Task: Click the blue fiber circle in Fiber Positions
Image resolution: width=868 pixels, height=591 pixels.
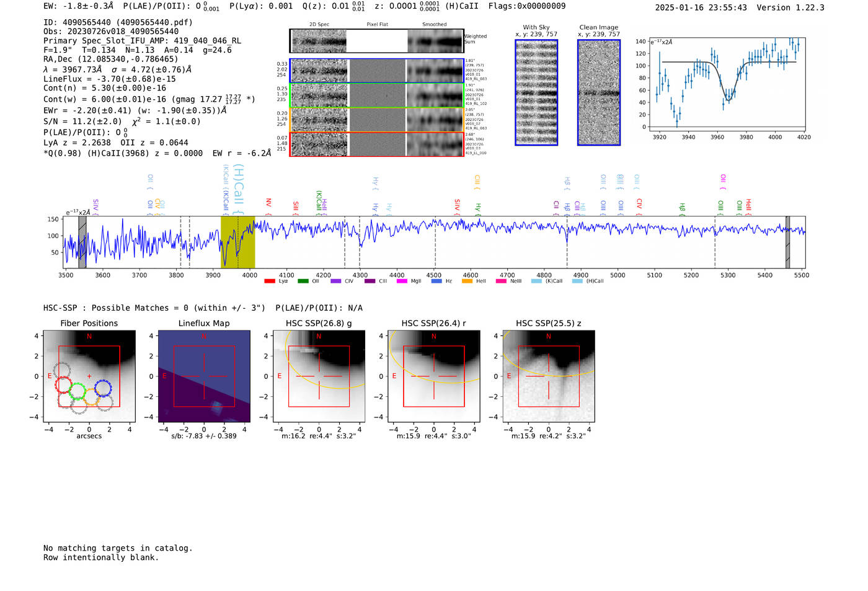Action: pyautogui.click(x=103, y=389)
